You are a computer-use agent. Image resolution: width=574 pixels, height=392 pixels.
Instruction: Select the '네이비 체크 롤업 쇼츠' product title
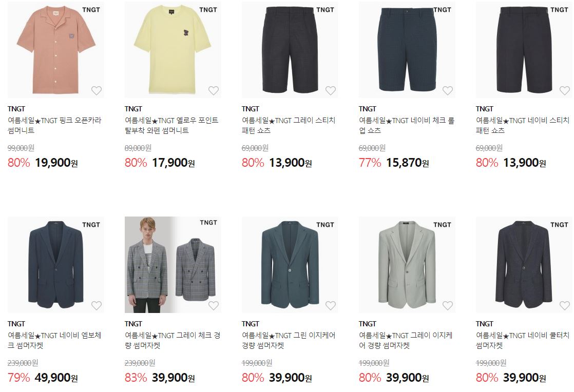(407, 125)
